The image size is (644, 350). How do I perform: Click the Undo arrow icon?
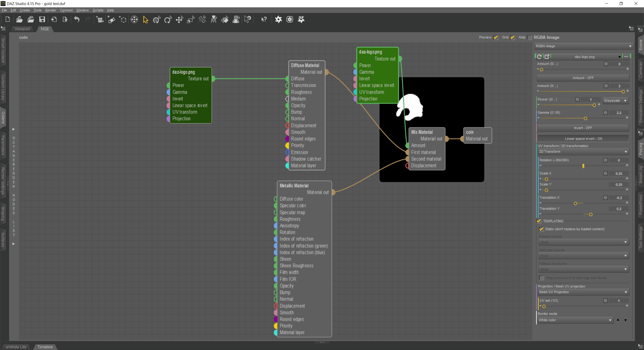pyautogui.click(x=77, y=19)
